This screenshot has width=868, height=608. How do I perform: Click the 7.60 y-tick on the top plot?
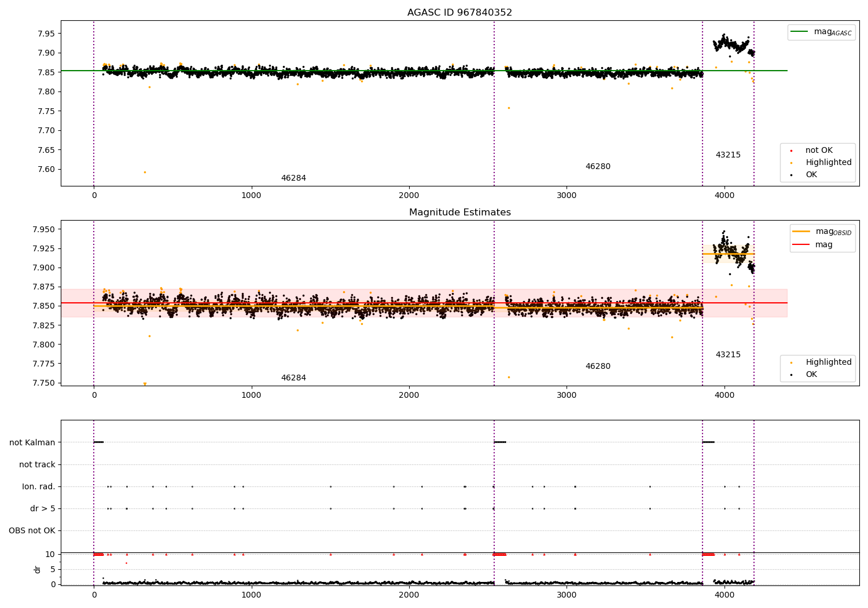pos(45,170)
